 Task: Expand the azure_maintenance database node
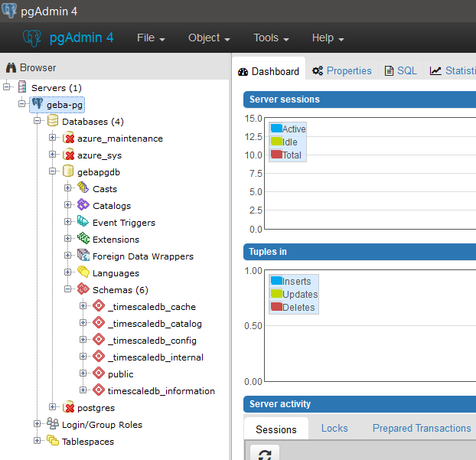tap(53, 138)
